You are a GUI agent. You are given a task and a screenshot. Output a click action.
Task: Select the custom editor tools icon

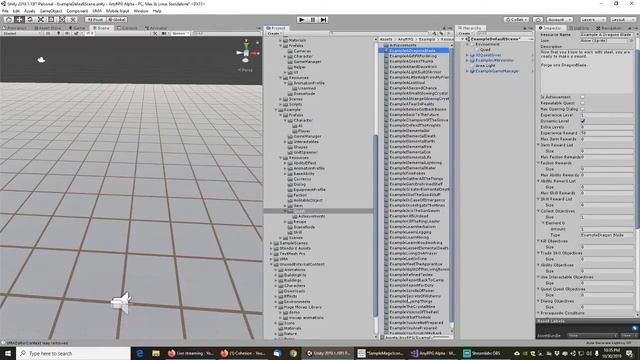(72, 20)
